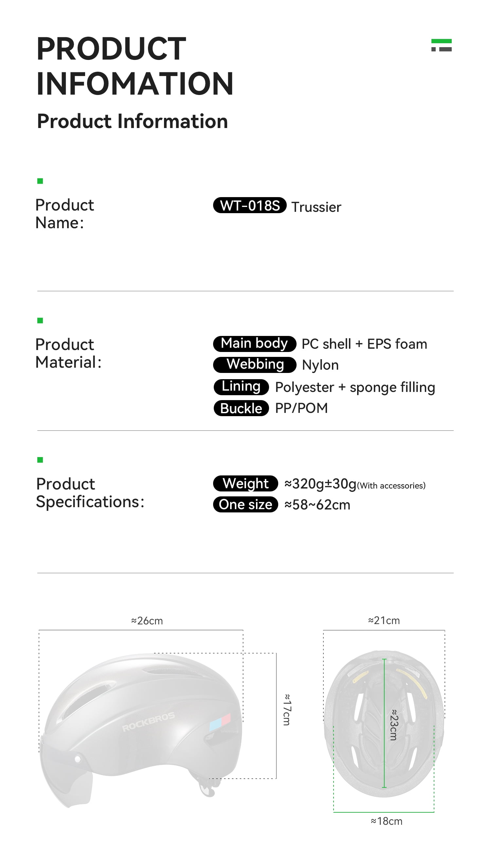Click the Trussier product name text
491x868 pixels.
click(x=316, y=207)
